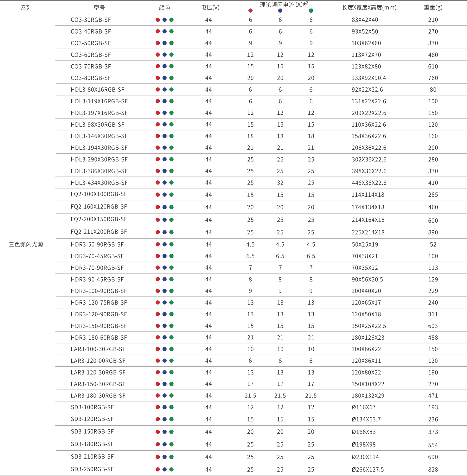Click the 电压(V) column header
The height and width of the screenshot is (476, 467).
click(x=210, y=8)
